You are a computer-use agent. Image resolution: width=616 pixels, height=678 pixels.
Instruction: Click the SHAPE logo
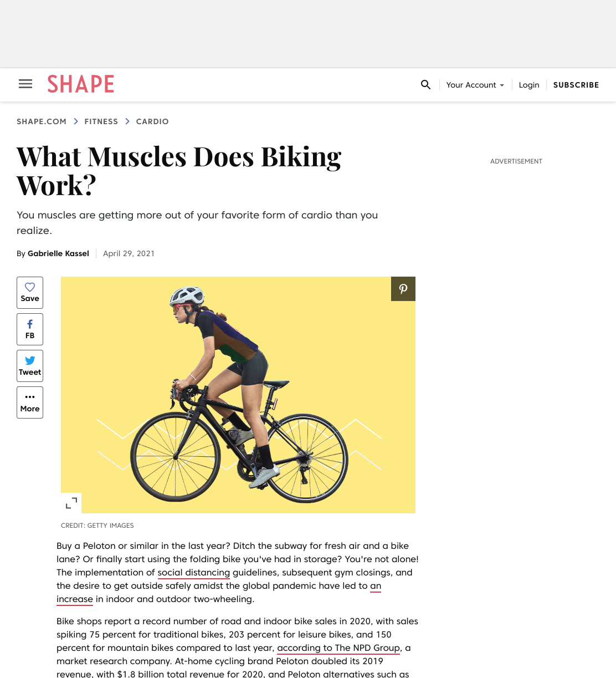click(81, 84)
